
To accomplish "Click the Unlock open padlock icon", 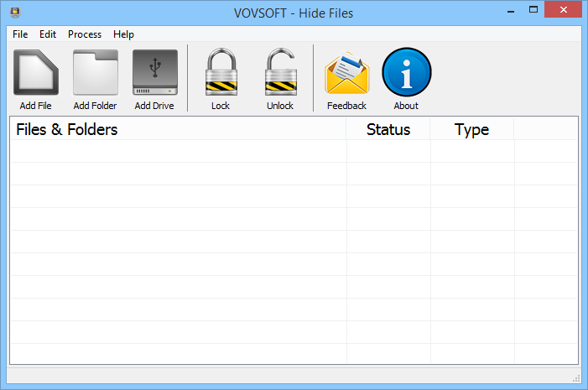I will [280, 71].
